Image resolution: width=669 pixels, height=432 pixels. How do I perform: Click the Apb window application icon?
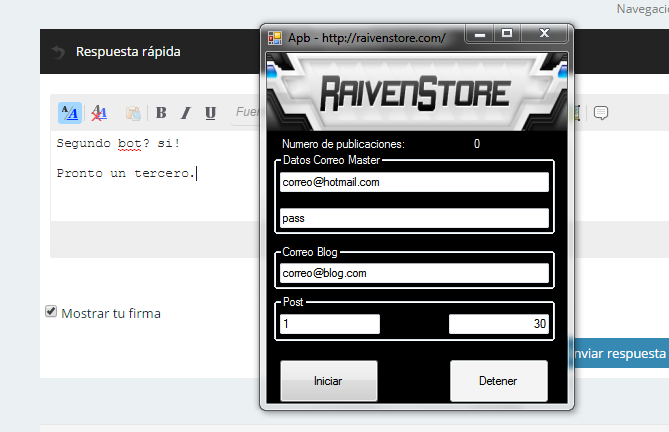(x=275, y=38)
